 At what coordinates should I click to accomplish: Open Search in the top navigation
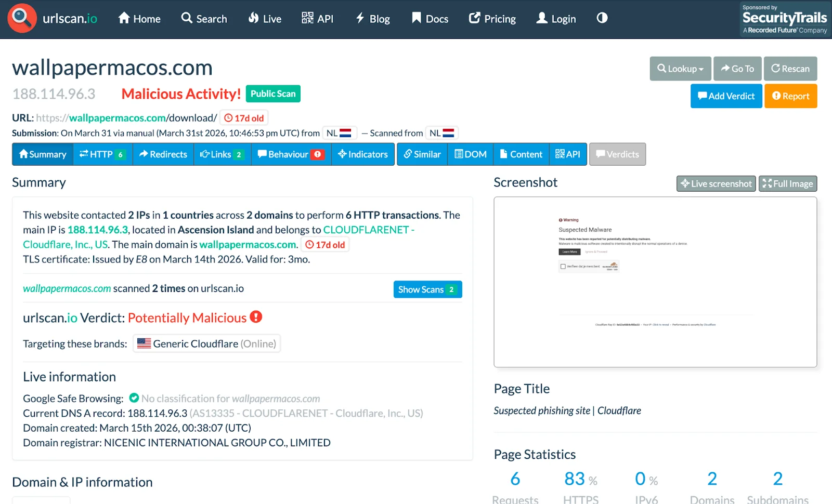point(204,19)
